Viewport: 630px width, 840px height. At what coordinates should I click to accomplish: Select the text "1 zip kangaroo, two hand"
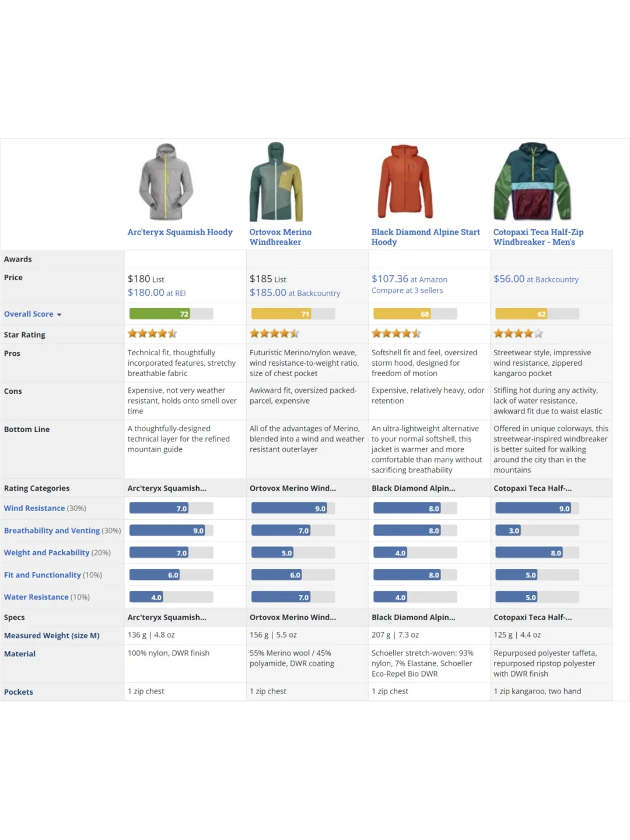click(x=537, y=691)
